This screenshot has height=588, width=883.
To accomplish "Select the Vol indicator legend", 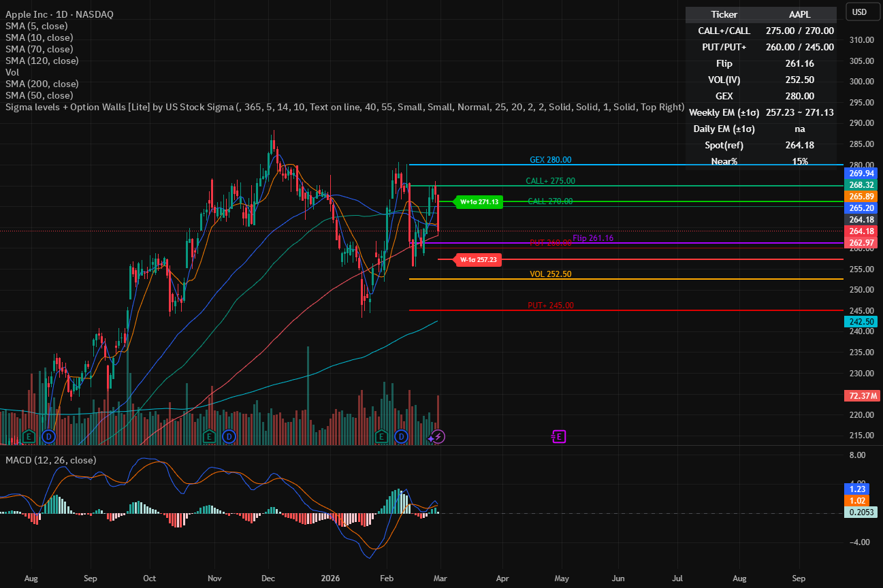I will click(12, 72).
